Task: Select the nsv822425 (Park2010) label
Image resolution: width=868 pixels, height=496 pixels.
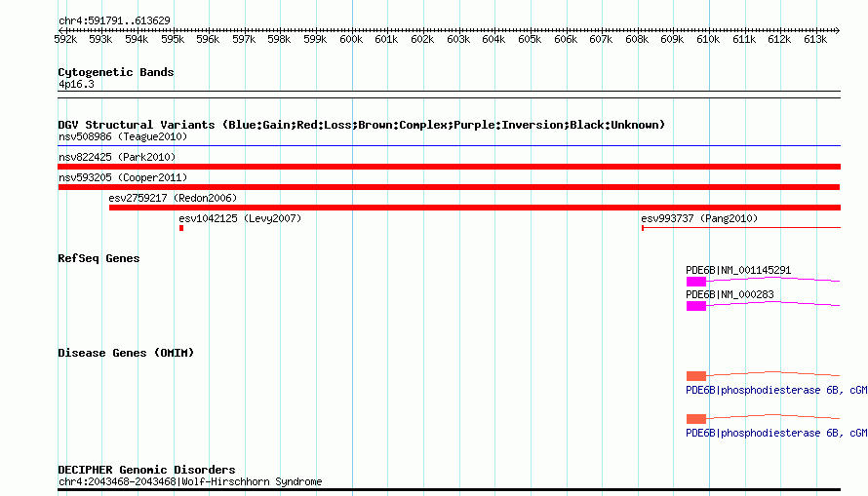Action: [x=117, y=157]
